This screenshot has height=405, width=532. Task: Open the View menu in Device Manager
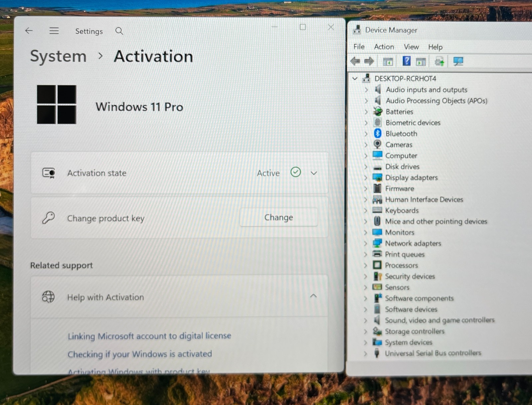click(x=411, y=47)
